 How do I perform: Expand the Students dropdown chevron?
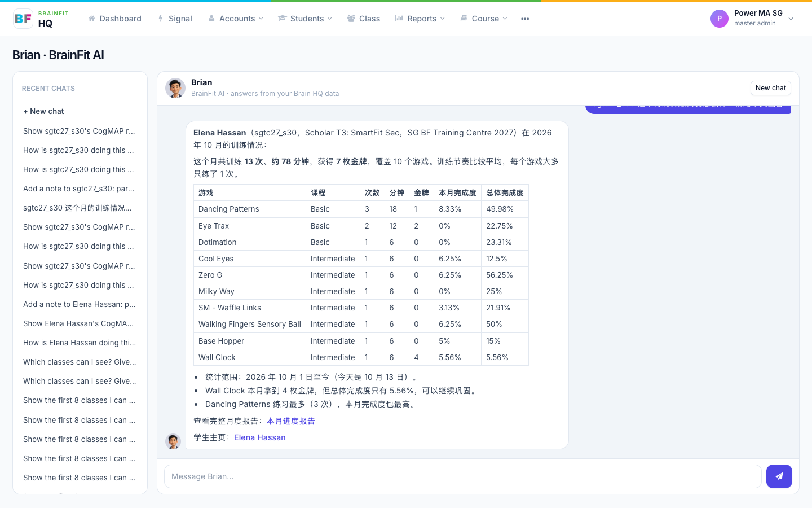point(330,19)
